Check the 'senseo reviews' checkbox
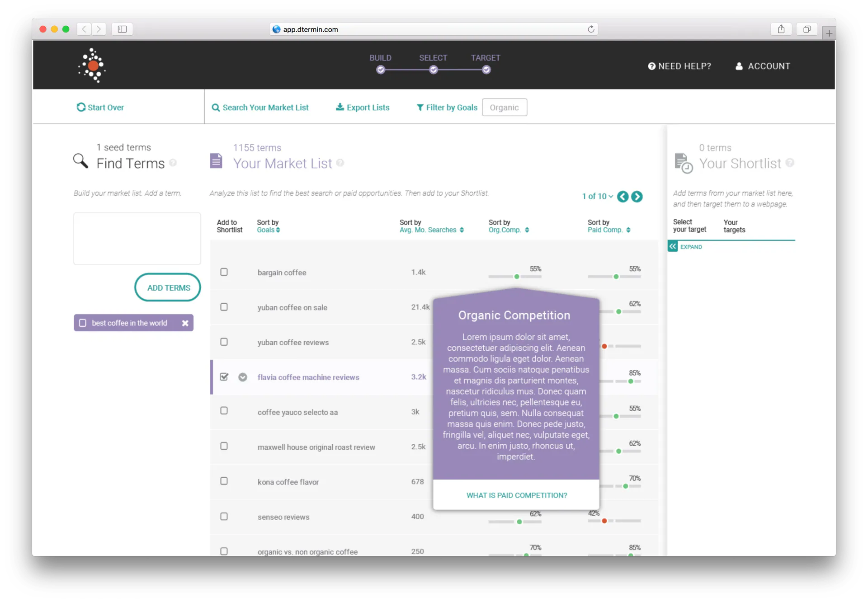The image size is (868, 602). (224, 516)
